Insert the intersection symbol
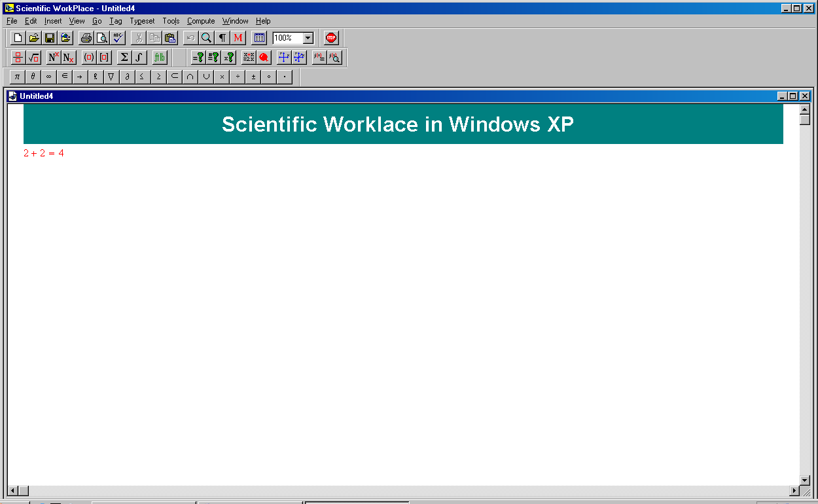 190,77
